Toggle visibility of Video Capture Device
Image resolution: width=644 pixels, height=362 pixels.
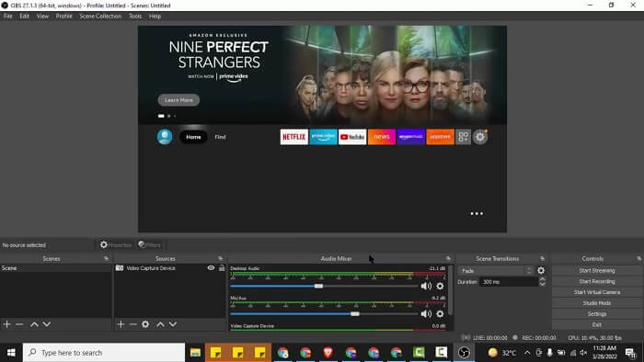[x=211, y=267]
